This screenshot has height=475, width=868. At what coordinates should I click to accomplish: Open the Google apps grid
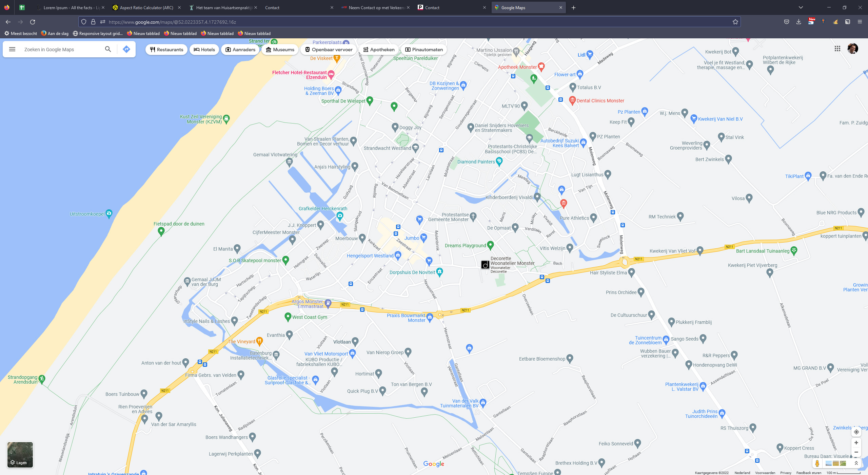point(837,49)
